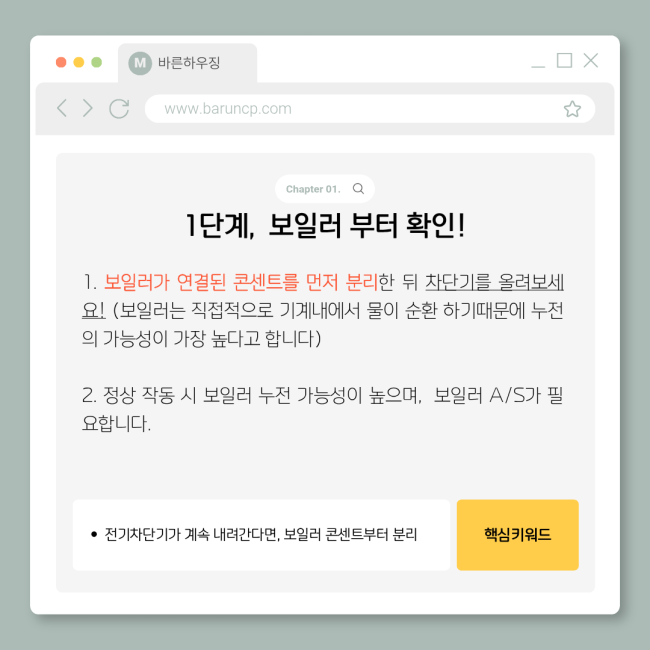Minimize the window with underscore icon

(538, 65)
